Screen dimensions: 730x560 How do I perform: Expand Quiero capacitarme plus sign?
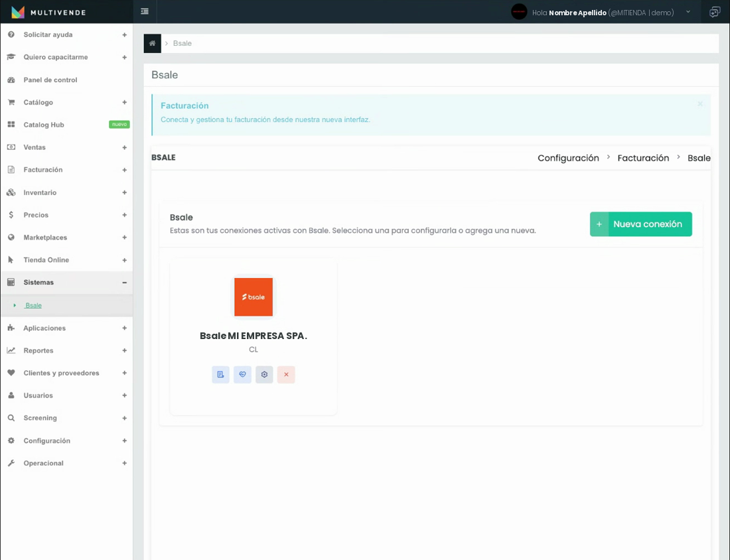click(124, 57)
